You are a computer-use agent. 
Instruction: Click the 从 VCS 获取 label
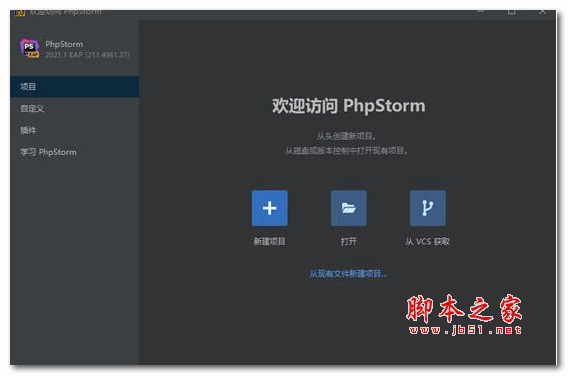pyautogui.click(x=427, y=241)
